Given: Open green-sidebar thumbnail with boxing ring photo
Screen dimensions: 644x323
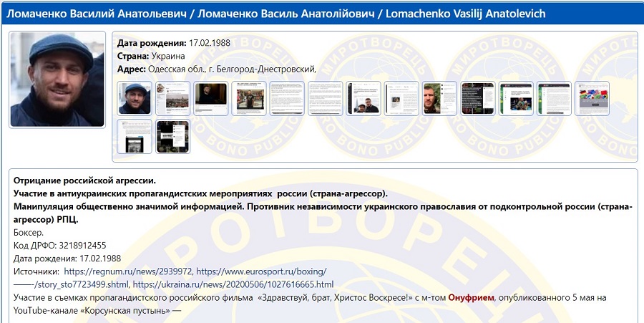Looking at the screenshot, I should pyautogui.click(x=516, y=99).
